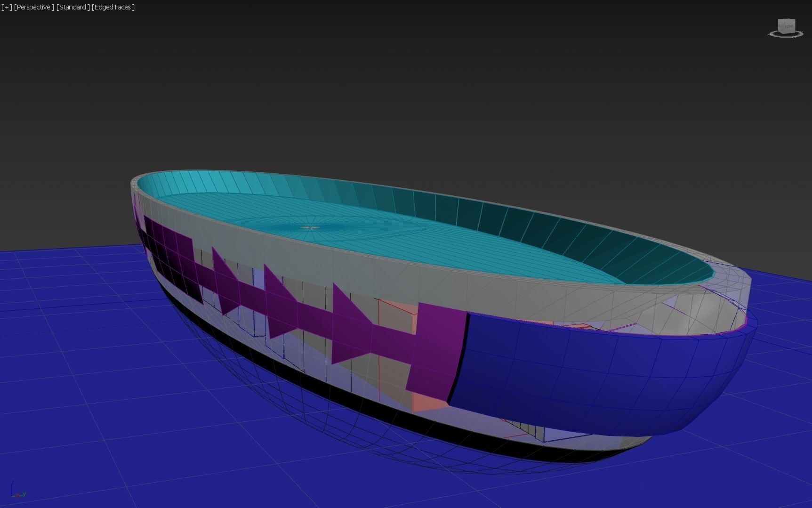
Task: Open the [+] viewport general menu
Action: [7, 7]
